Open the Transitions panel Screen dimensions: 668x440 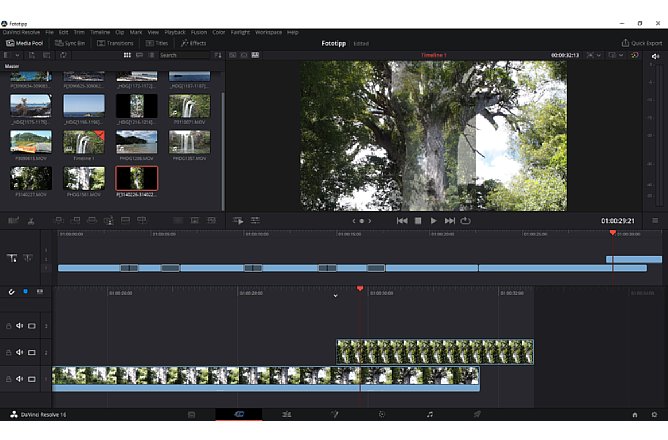point(116,43)
